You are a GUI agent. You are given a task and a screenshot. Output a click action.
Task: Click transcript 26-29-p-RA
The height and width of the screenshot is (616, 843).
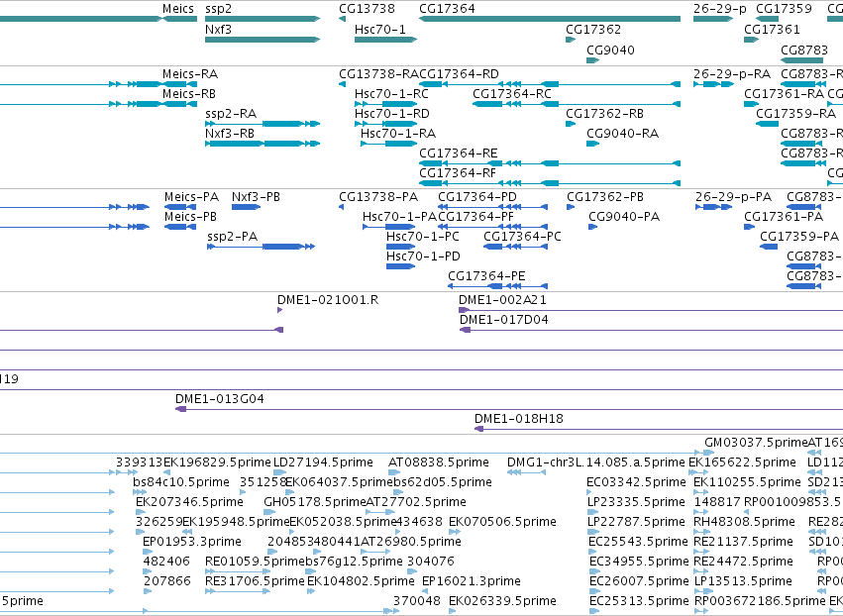[x=732, y=73]
